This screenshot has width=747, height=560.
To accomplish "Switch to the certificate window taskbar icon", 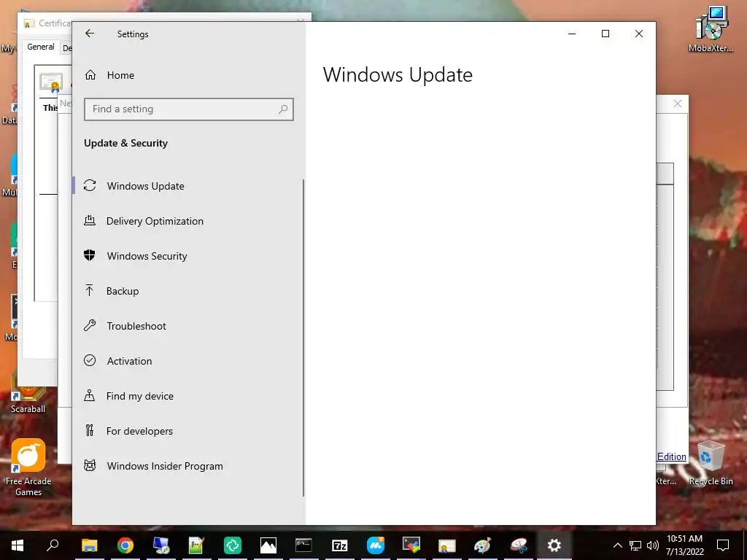I will tap(447, 545).
